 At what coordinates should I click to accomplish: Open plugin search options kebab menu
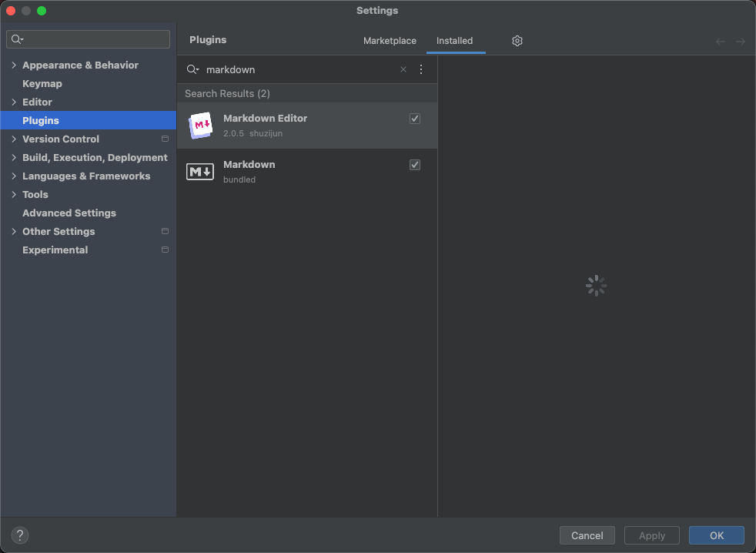[421, 69]
